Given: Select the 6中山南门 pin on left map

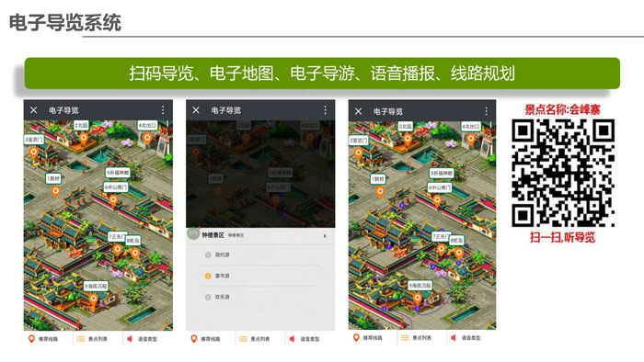Looking at the screenshot, I should tap(113, 200).
